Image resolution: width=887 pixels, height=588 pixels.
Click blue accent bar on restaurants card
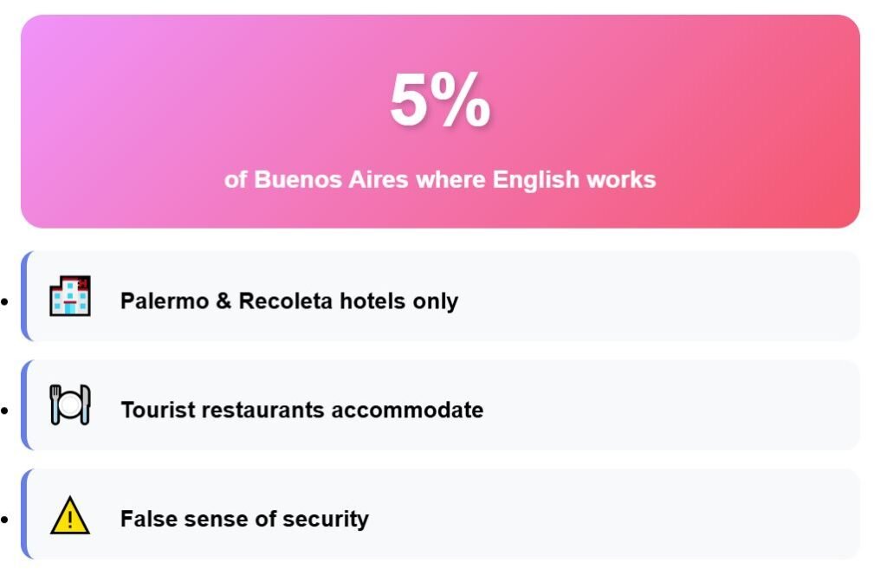[x=24, y=405]
